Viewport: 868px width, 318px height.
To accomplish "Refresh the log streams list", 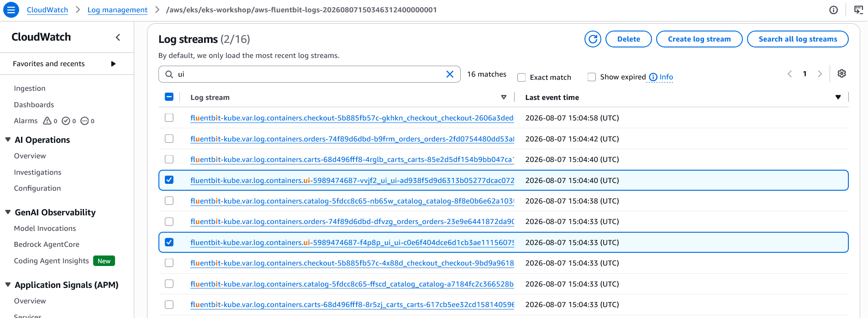I will point(593,39).
